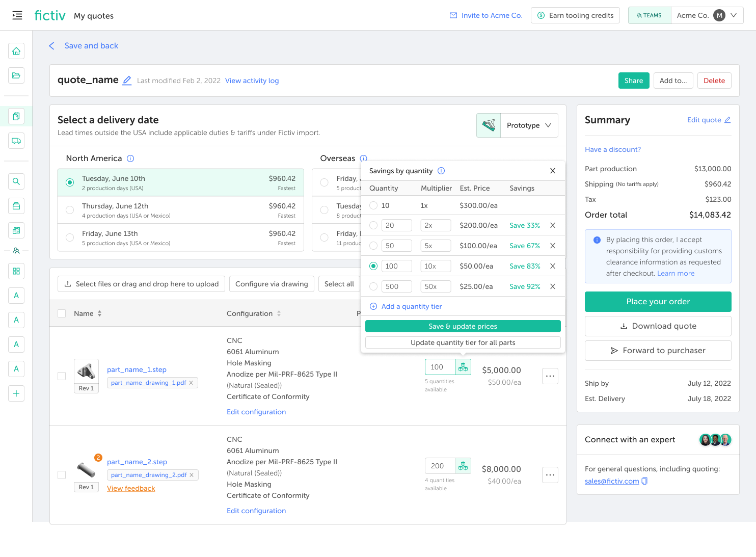This screenshot has width=756, height=557.
Task: Click the North America info icon
Action: tap(130, 158)
